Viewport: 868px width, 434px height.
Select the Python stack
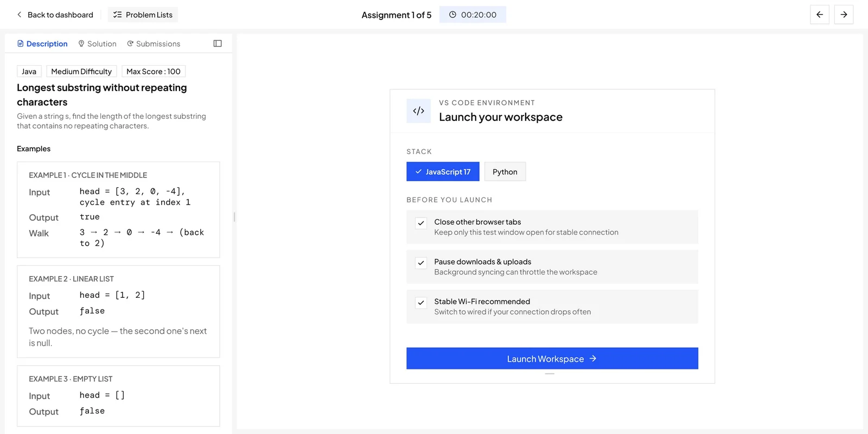pyautogui.click(x=505, y=171)
